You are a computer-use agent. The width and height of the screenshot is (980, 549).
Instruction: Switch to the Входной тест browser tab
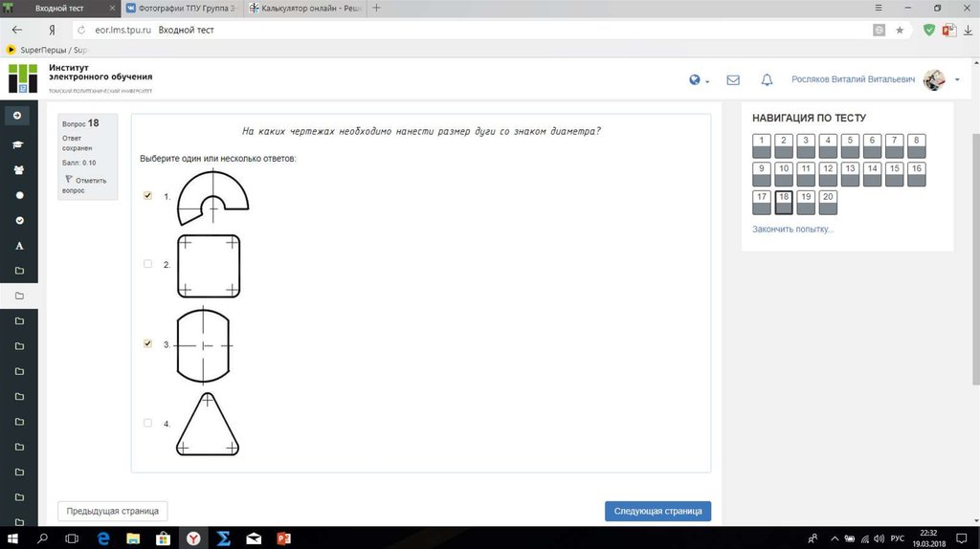pyautogui.click(x=60, y=8)
